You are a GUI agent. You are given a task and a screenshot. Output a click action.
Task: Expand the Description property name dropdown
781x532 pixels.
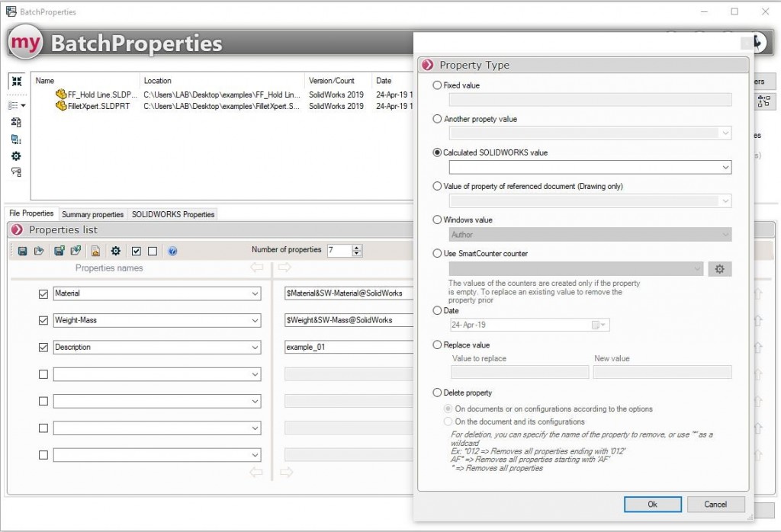255,348
